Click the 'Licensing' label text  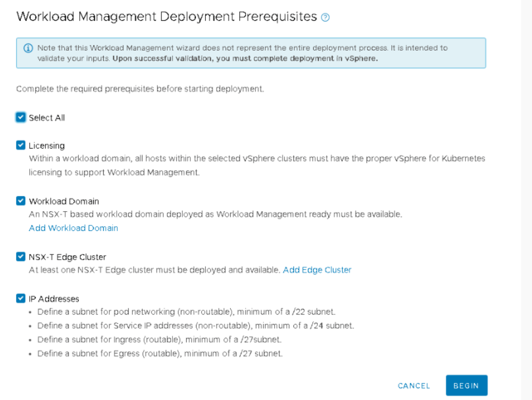tap(47, 146)
